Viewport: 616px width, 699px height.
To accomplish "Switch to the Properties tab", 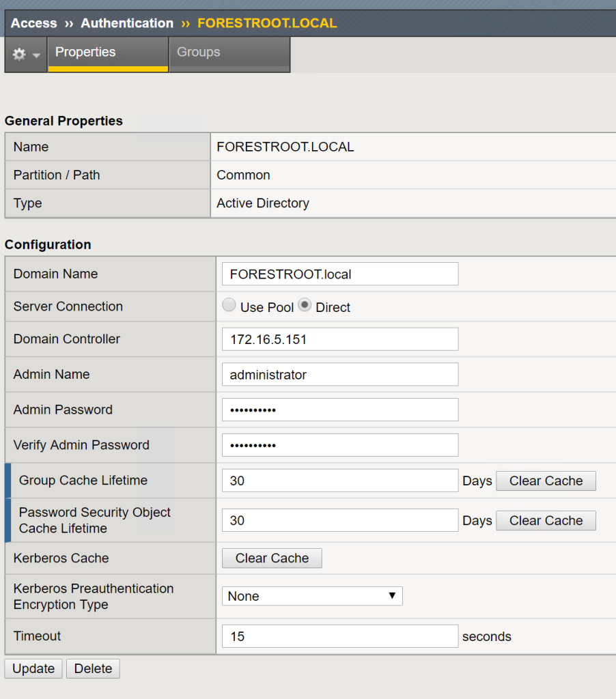I will tap(108, 55).
